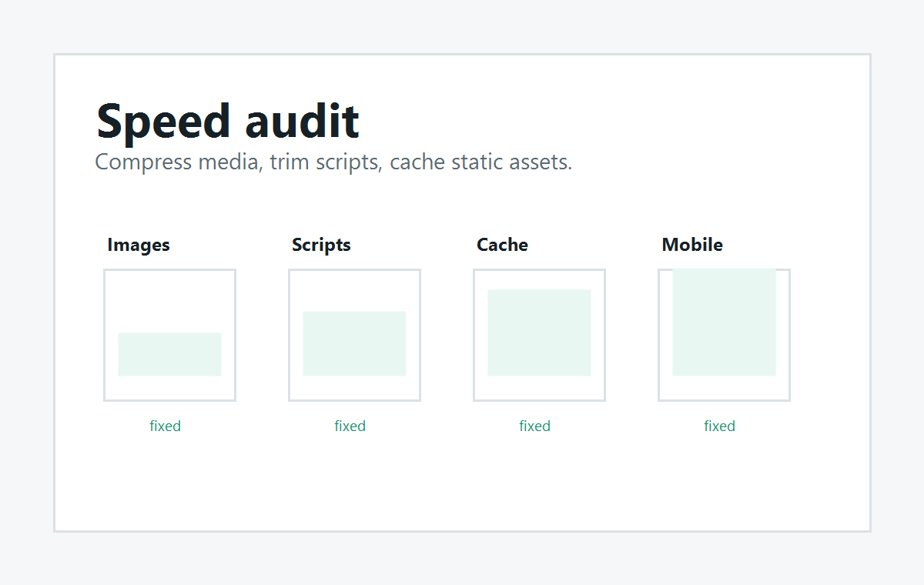This screenshot has height=585, width=924.
Task: Select the tall green bar under Mobile
Action: click(x=724, y=323)
